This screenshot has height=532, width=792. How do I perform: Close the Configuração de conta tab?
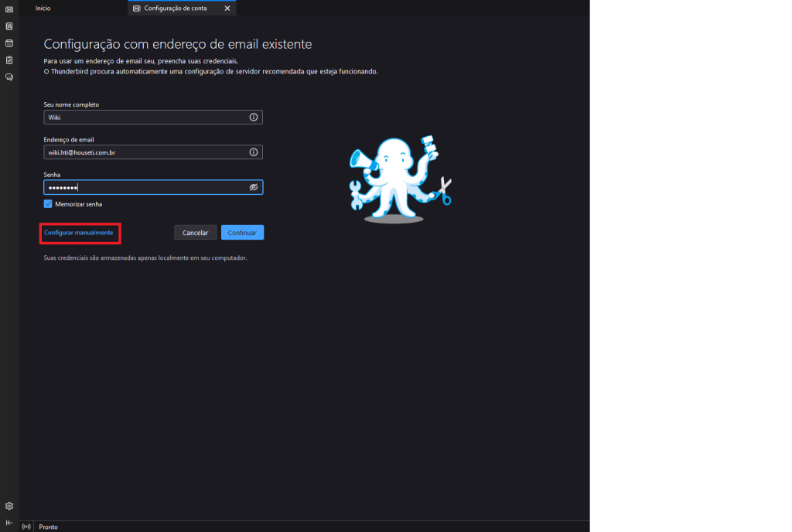[x=227, y=8]
